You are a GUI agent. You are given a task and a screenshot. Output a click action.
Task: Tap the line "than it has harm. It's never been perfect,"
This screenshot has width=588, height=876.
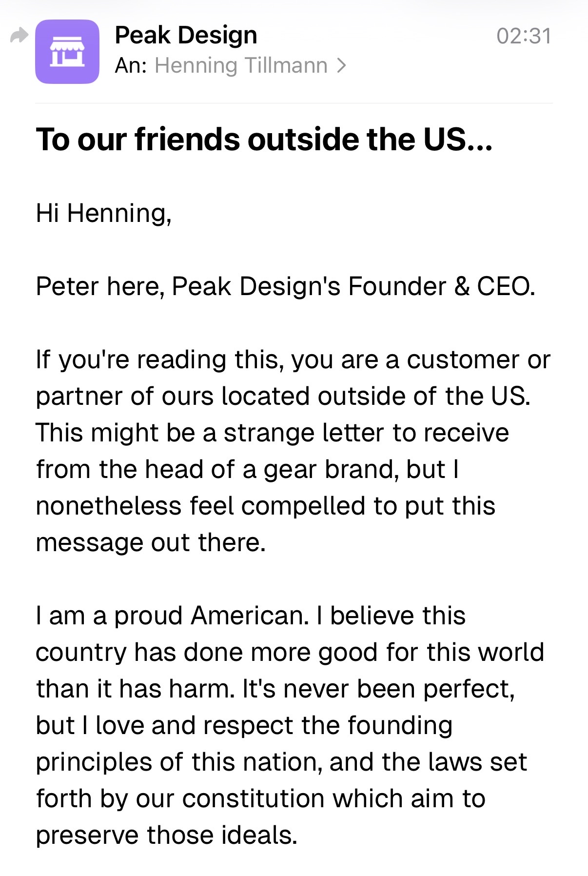[275, 689]
